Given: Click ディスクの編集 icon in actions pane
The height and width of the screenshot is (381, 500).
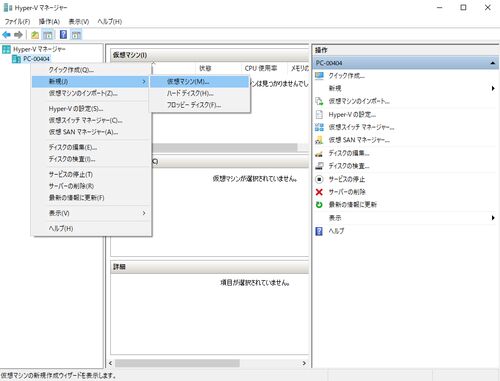Looking at the screenshot, I should pos(319,153).
